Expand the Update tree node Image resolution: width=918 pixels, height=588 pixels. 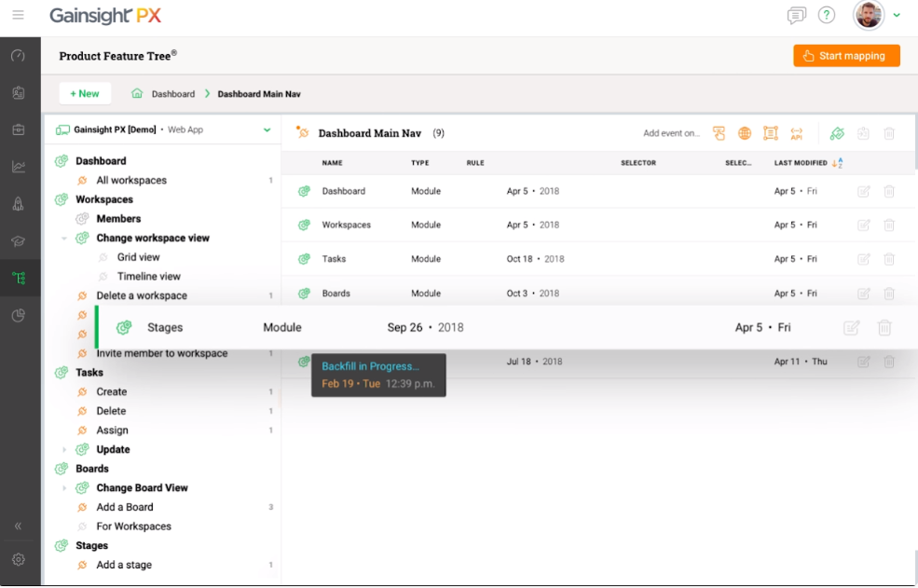click(x=64, y=450)
